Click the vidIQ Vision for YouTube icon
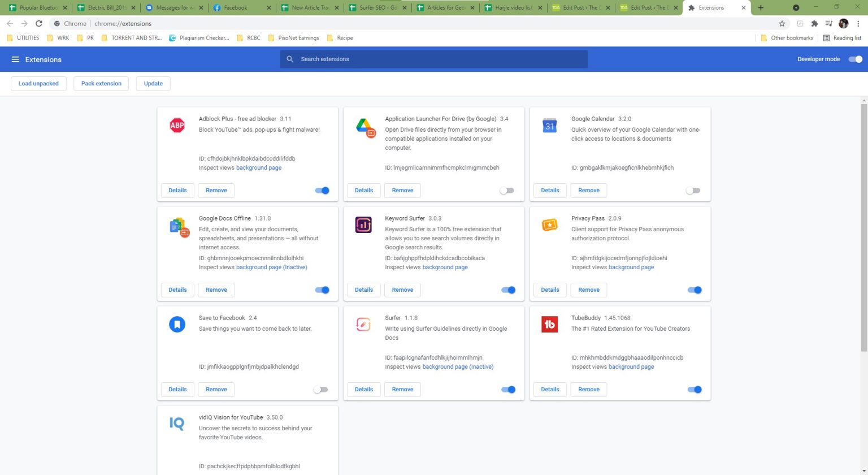This screenshot has width=868, height=475. (177, 424)
